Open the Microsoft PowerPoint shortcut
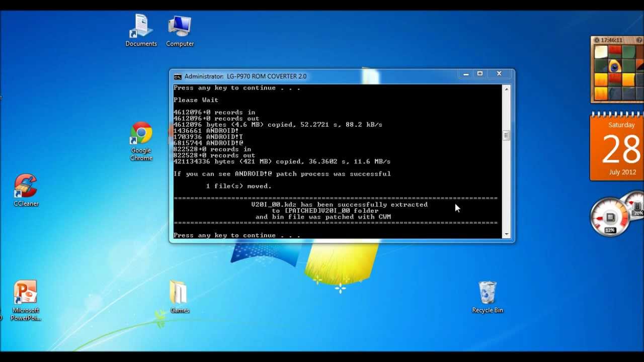The height and width of the screenshot is (362, 644). [x=26, y=300]
